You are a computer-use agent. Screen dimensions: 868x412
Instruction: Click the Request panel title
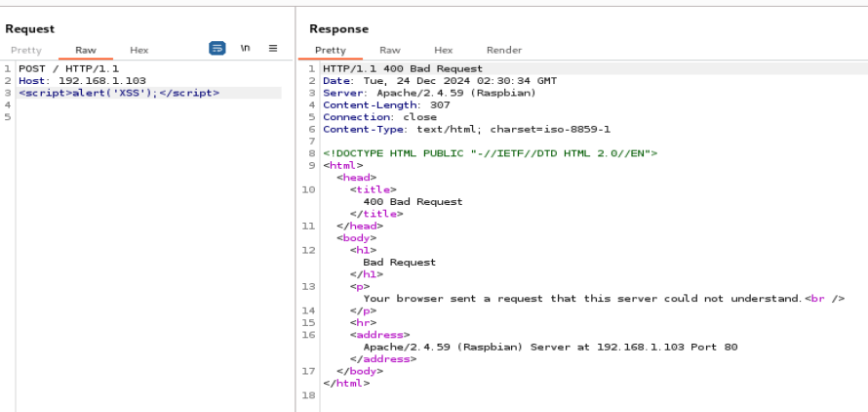[x=30, y=29]
